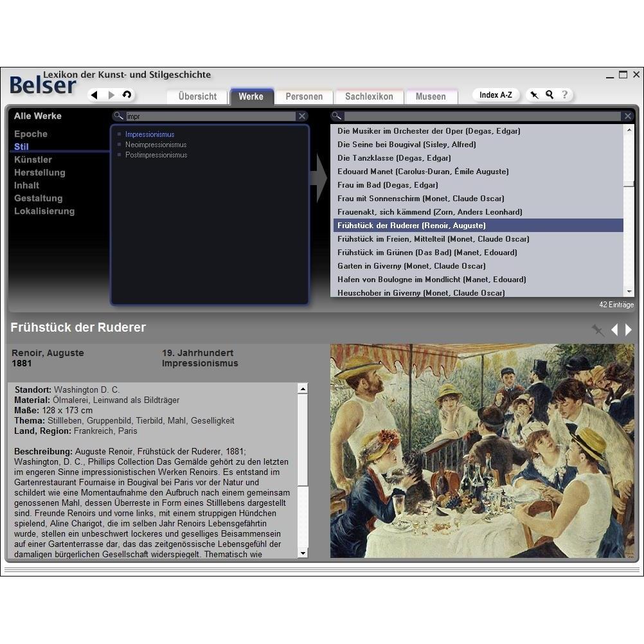Select Neoimpressionismus in style list
Image resolution: width=644 pixels, height=644 pixels.
[x=156, y=145]
